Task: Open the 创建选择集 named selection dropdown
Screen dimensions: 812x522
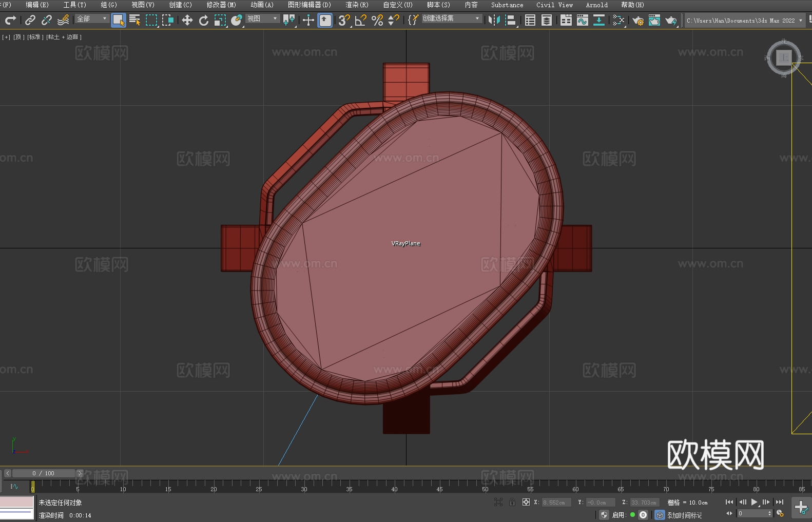Action: click(452, 18)
